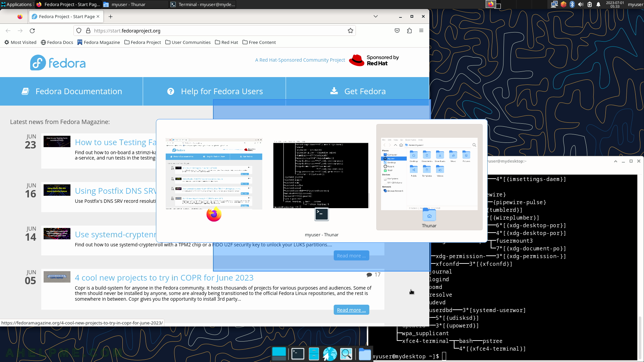
Task: Launch Terminal from the dock
Action: pos(298,354)
